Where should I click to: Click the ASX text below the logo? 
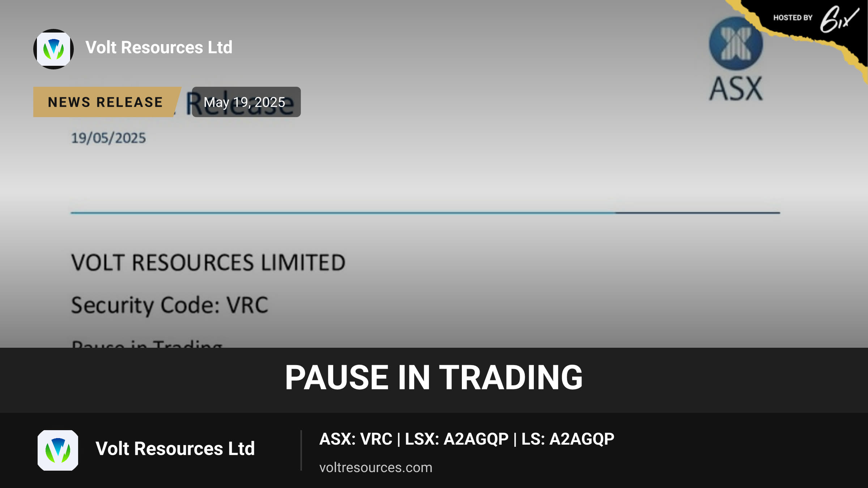point(736,89)
